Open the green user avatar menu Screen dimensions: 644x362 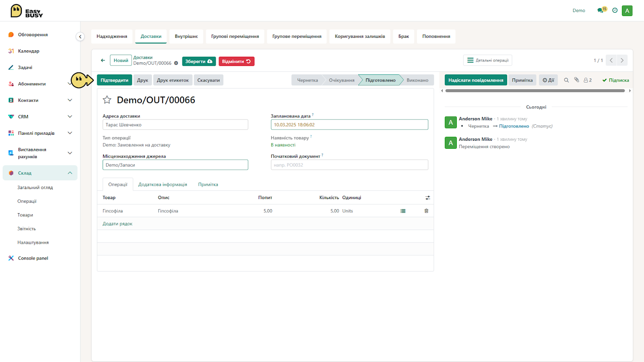coord(627,10)
